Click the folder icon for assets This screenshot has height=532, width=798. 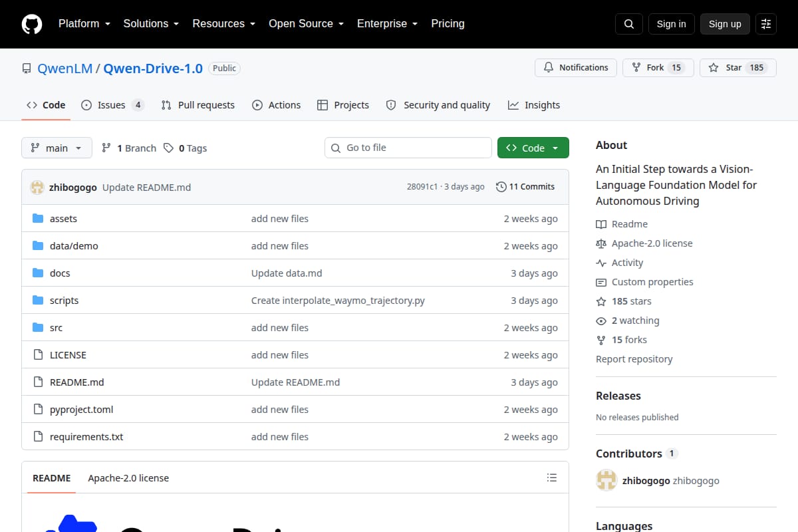[38, 219]
